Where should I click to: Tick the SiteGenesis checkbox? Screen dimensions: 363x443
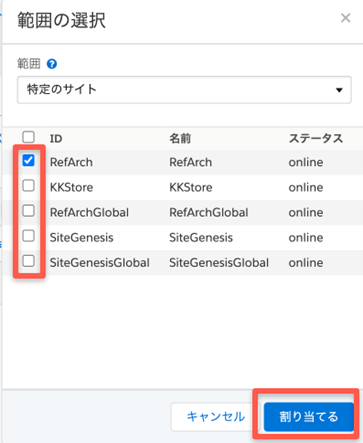click(28, 236)
